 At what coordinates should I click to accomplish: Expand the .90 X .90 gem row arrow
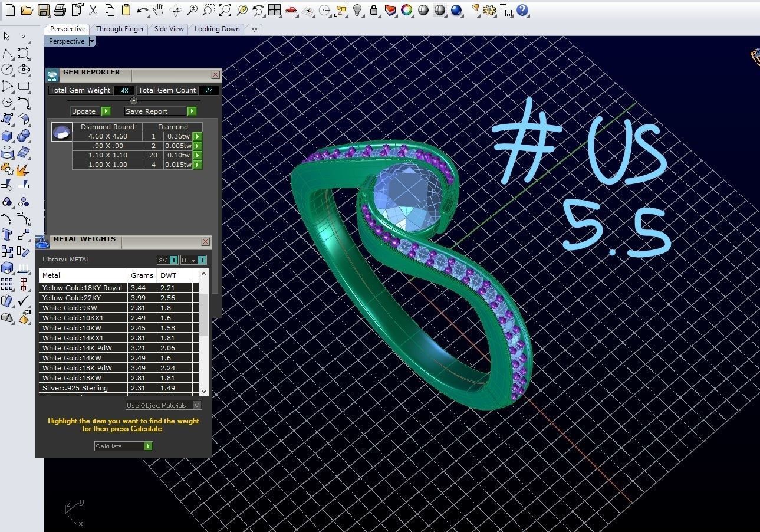pos(198,146)
